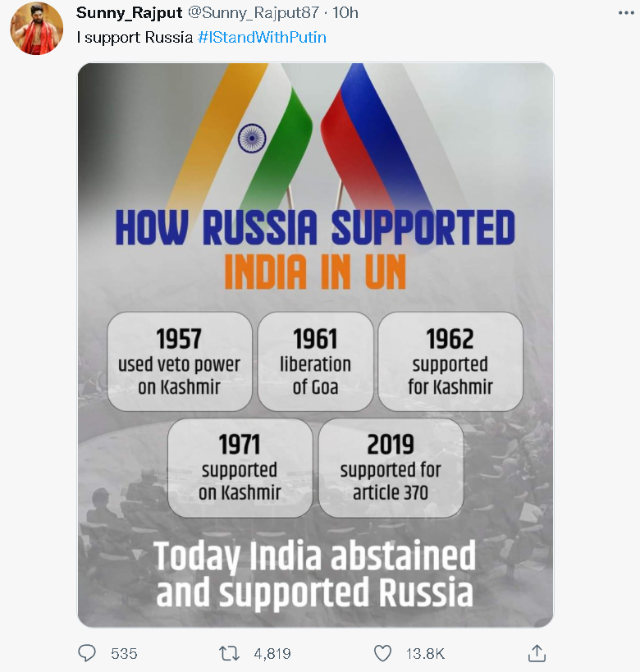Click the 535 replies count
This screenshot has width=640, height=672.
pos(124,654)
